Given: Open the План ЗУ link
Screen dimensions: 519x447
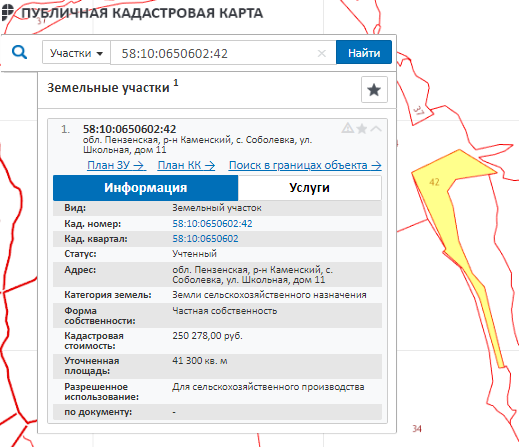Looking at the screenshot, I should click(116, 165).
